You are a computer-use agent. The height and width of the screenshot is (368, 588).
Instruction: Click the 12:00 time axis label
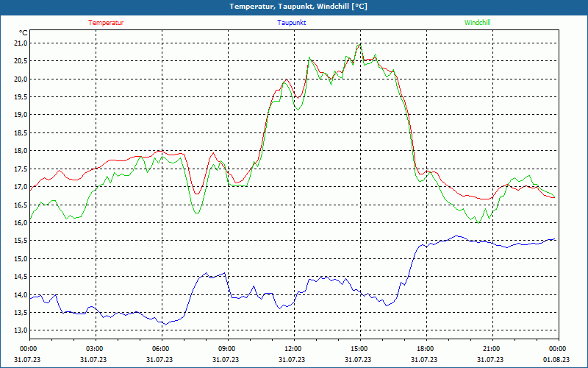pos(293,349)
